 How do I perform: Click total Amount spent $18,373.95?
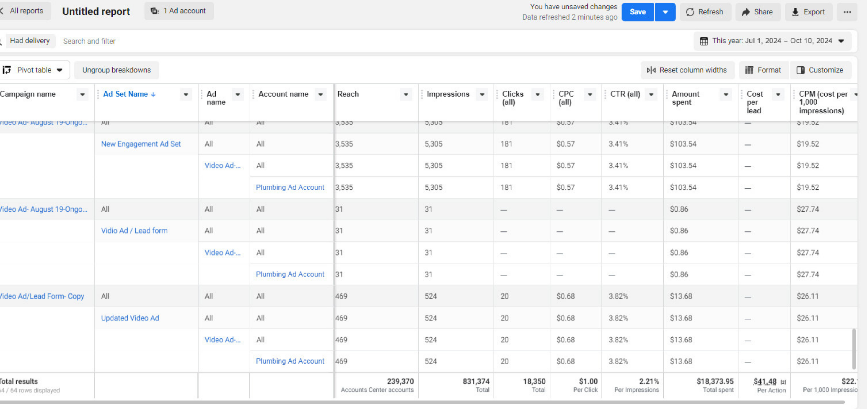[x=715, y=381]
